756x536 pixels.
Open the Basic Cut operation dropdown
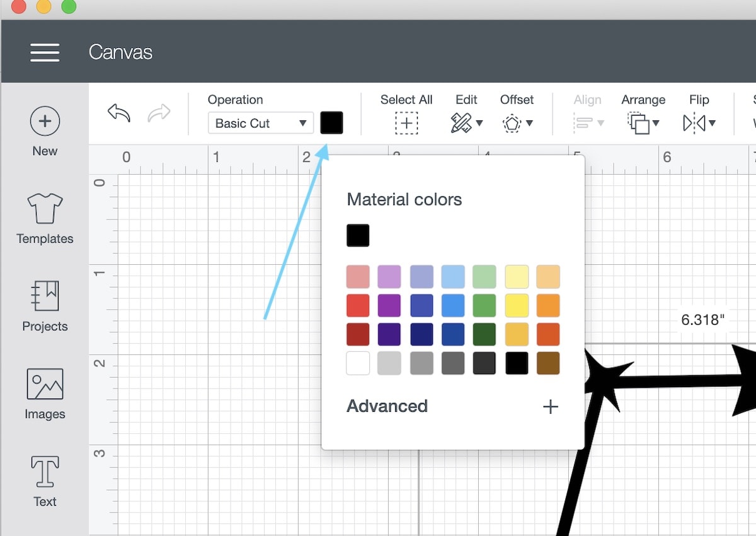pyautogui.click(x=260, y=123)
